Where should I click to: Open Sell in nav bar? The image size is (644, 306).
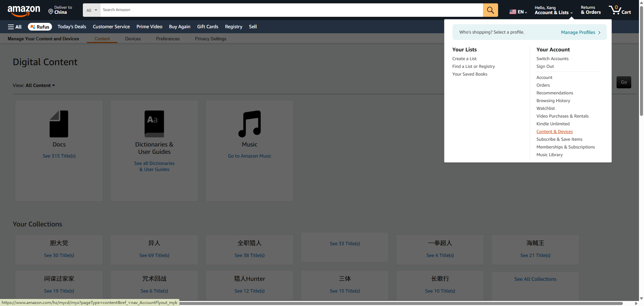(253, 27)
